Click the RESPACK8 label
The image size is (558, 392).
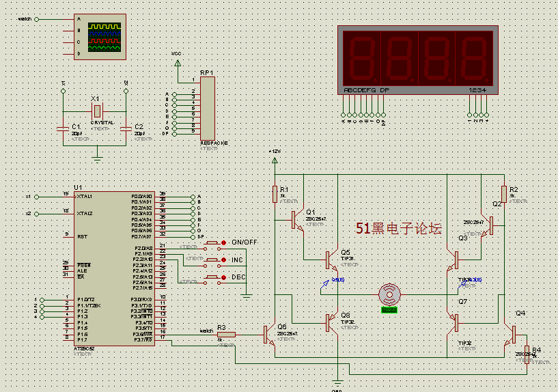[214, 143]
